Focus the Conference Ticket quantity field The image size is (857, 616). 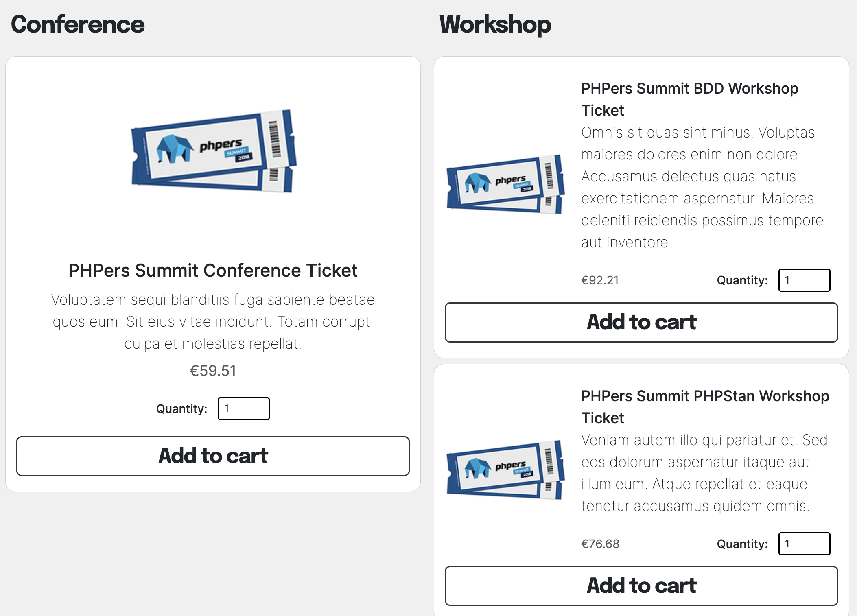click(243, 408)
